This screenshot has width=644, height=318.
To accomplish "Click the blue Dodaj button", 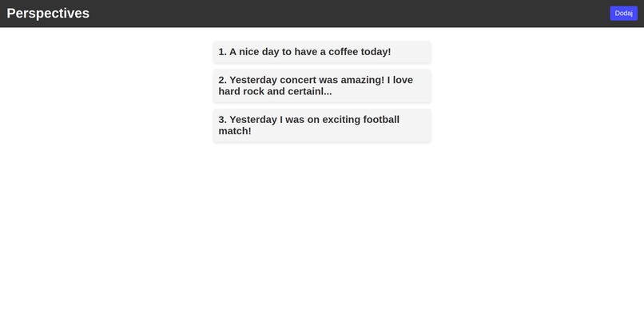I will pyautogui.click(x=623, y=13).
